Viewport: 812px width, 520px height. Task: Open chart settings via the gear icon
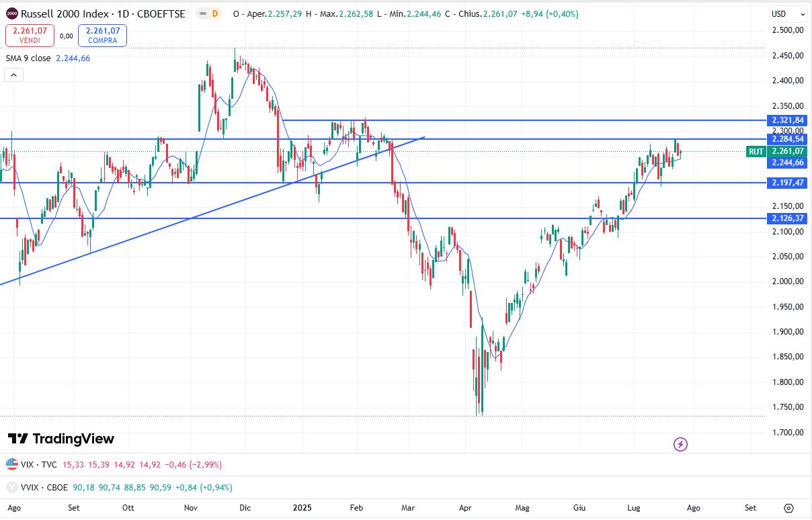(x=789, y=508)
